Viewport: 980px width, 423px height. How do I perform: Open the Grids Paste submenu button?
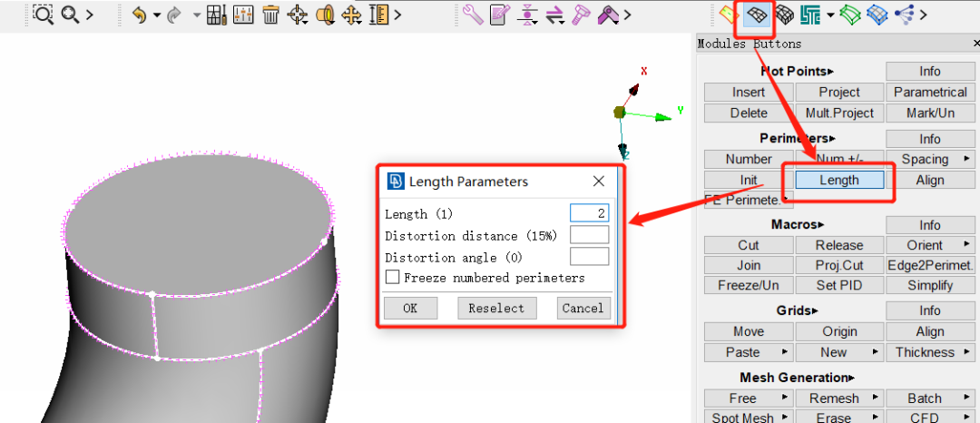coord(748,352)
